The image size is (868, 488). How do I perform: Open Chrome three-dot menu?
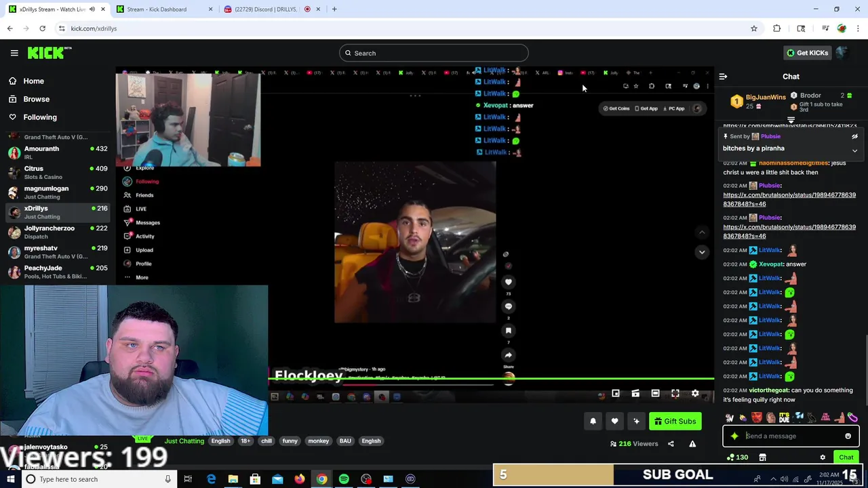pos(859,28)
